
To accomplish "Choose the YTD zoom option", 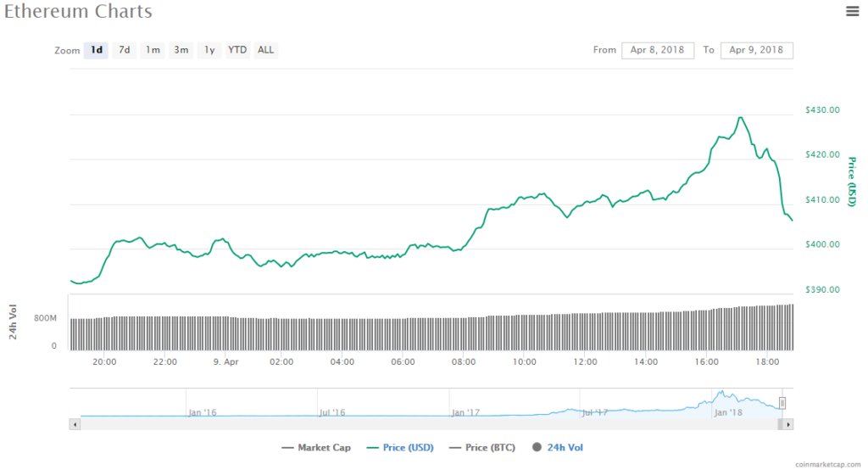I will coord(237,50).
